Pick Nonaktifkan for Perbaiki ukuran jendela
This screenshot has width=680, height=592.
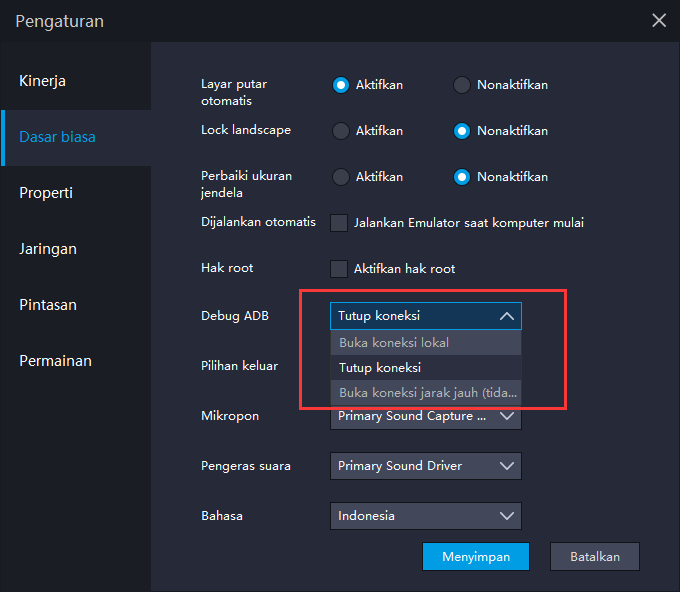[x=461, y=177]
